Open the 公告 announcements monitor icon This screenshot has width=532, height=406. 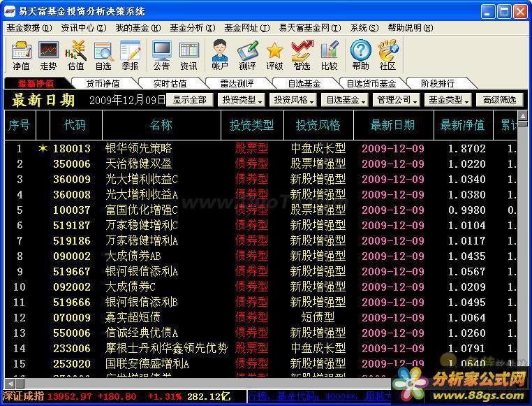tap(161, 55)
